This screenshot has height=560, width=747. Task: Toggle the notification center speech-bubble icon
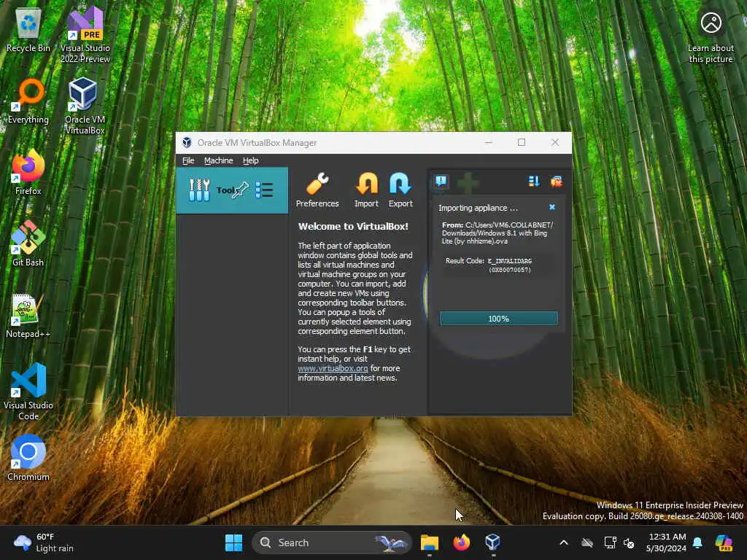tap(441, 181)
